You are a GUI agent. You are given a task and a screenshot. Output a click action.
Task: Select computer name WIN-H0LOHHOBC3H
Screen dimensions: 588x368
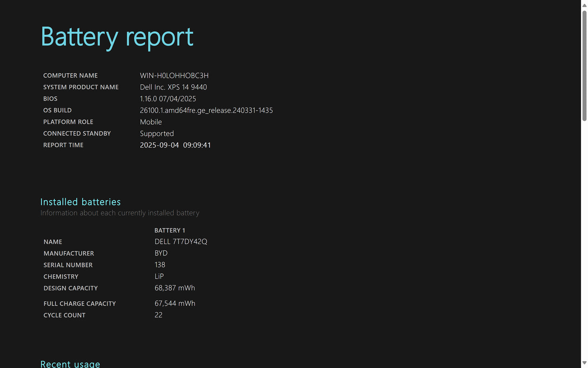(x=174, y=75)
